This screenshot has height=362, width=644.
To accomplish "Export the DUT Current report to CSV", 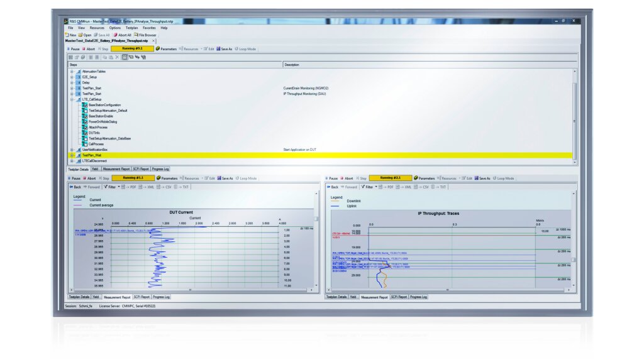I will tap(164, 187).
